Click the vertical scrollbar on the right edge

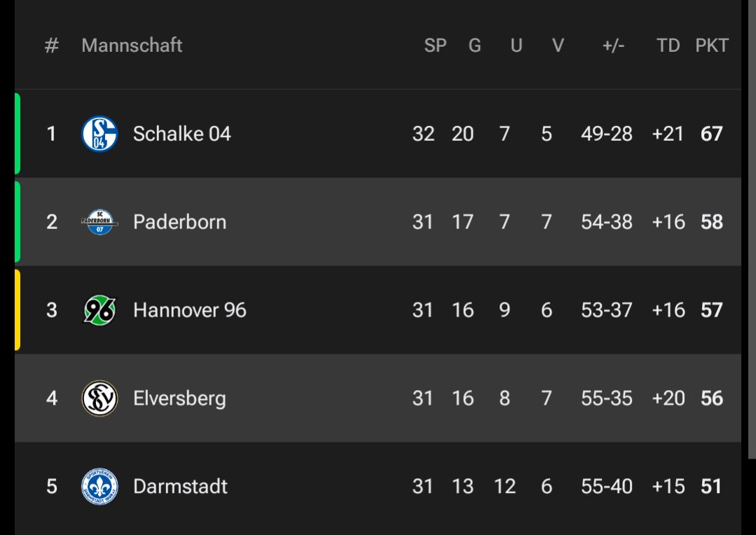[752, 229]
